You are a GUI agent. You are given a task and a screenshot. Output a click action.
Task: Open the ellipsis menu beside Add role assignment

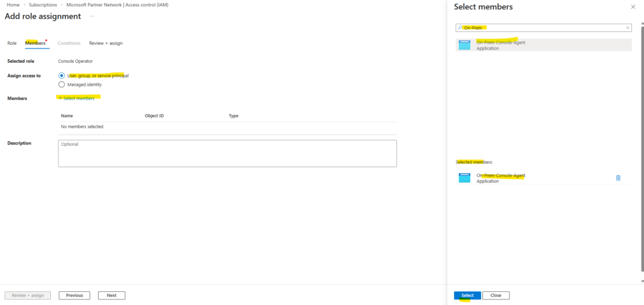pos(92,16)
